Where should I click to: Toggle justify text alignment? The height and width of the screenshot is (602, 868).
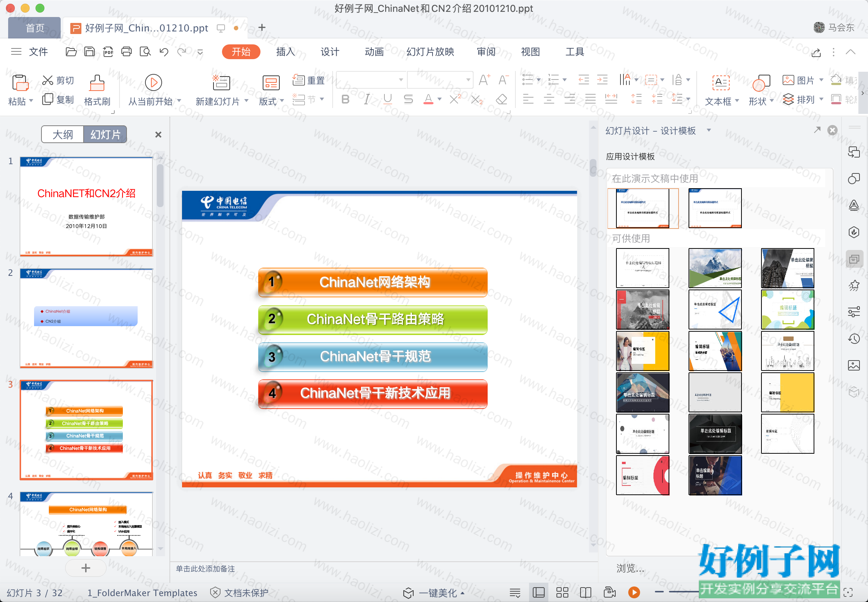590,99
